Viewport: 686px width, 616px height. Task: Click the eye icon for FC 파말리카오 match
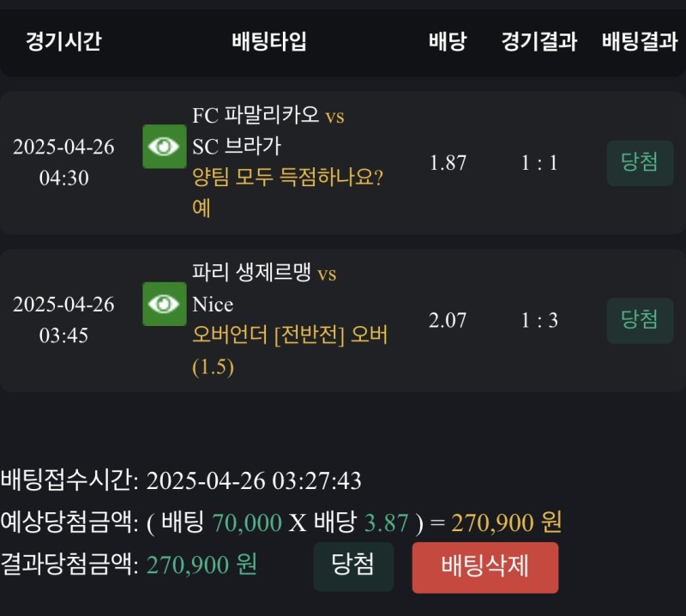(164, 147)
